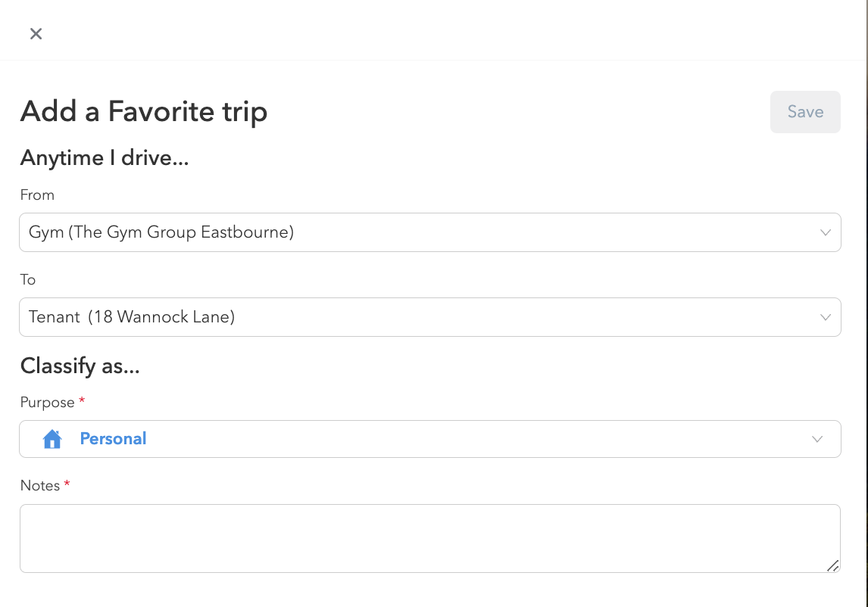Select the Personal purpose text
The image size is (868, 607).
[113, 439]
